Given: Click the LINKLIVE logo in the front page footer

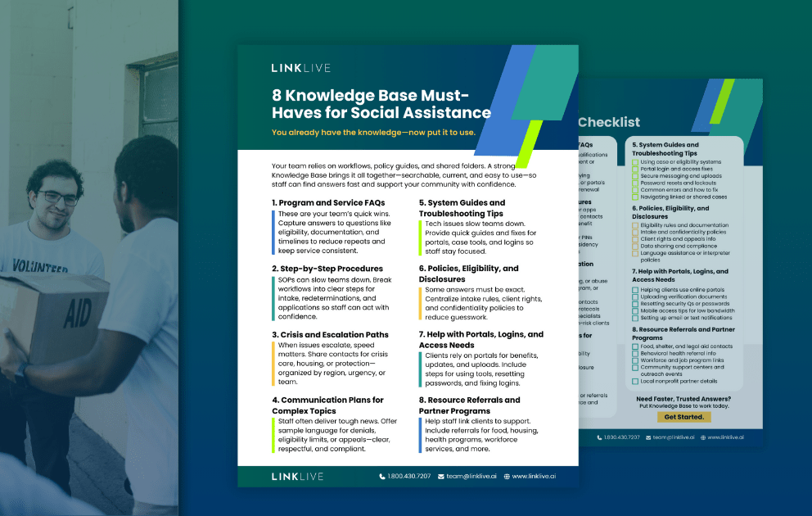Looking at the screenshot, I should pyautogui.click(x=297, y=476).
